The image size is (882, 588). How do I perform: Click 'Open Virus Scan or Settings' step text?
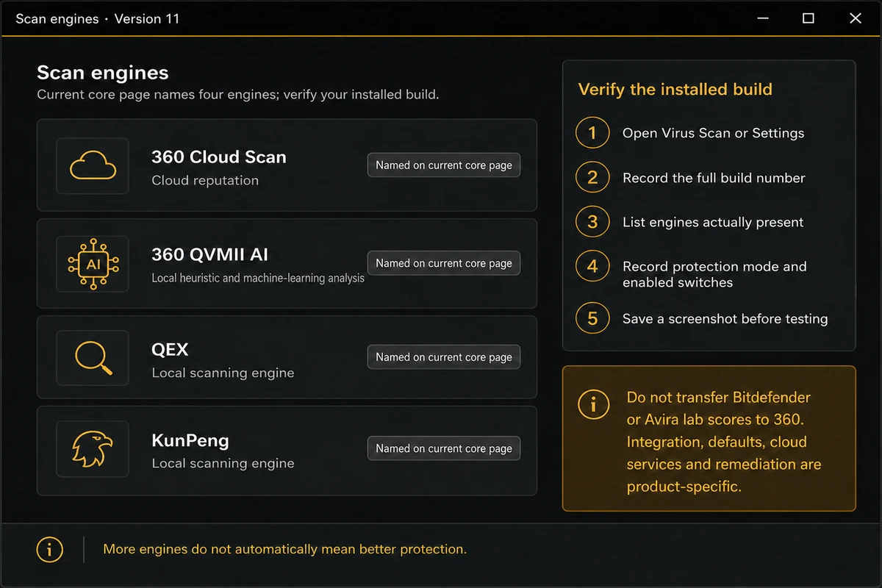tap(713, 133)
